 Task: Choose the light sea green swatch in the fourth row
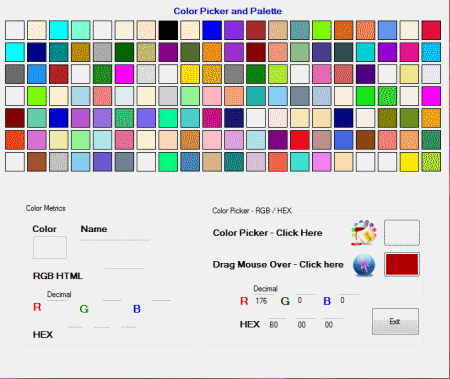click(256, 96)
